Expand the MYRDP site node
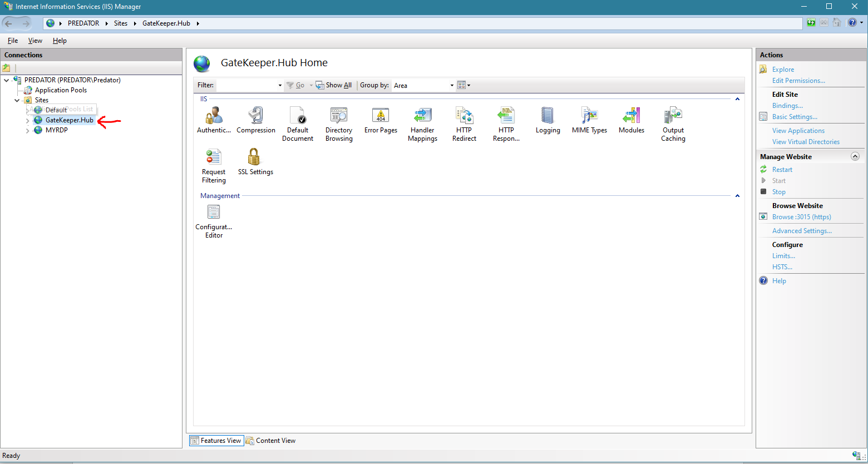The width and height of the screenshot is (868, 464). pos(28,131)
